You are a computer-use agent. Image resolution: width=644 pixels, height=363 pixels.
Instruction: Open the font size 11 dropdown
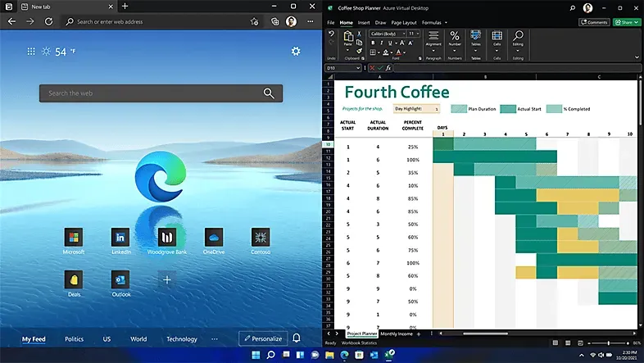[x=418, y=34]
